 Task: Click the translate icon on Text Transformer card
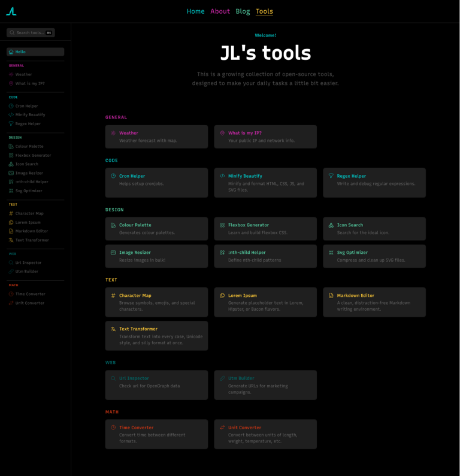[x=113, y=329]
